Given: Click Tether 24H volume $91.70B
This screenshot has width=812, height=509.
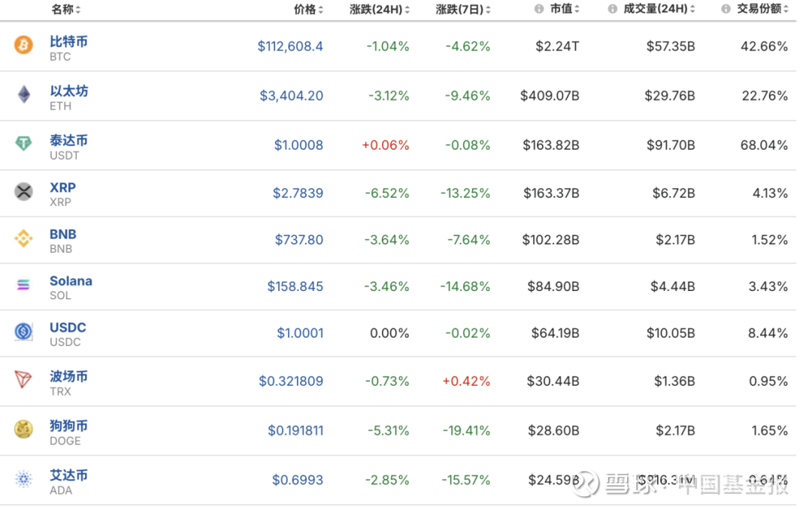Looking at the screenshot, I should tap(671, 145).
